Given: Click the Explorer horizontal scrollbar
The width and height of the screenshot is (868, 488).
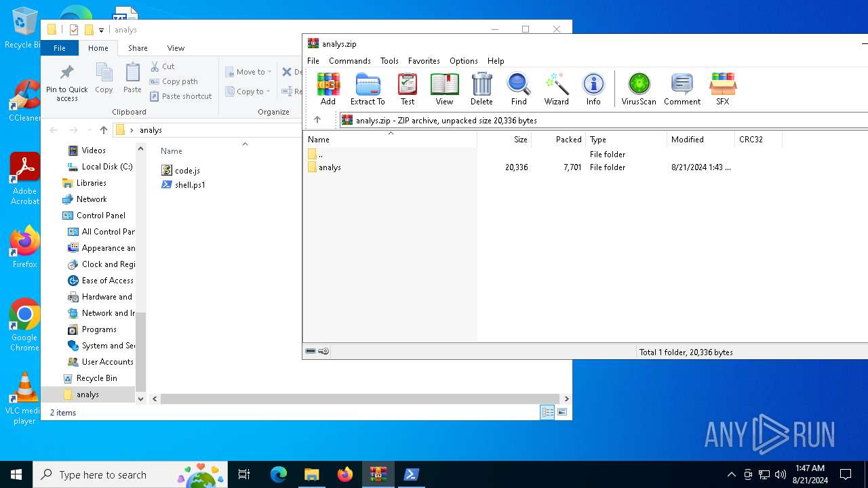Looking at the screenshot, I should point(359,399).
